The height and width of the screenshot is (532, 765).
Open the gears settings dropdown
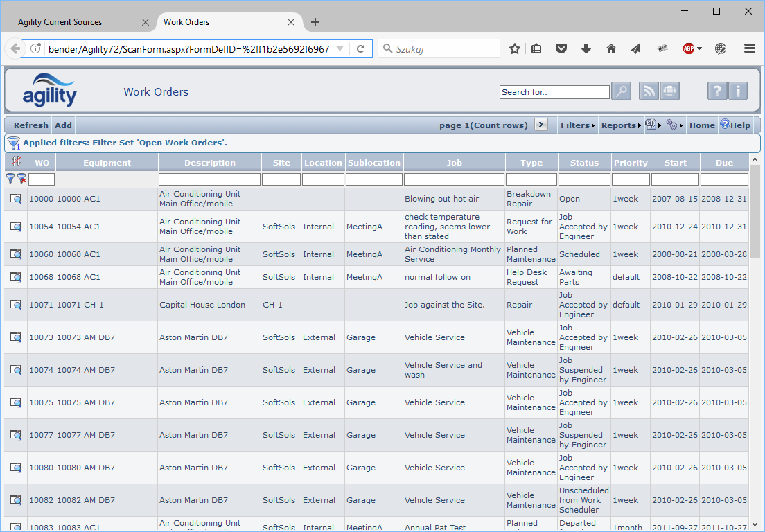[x=673, y=125]
